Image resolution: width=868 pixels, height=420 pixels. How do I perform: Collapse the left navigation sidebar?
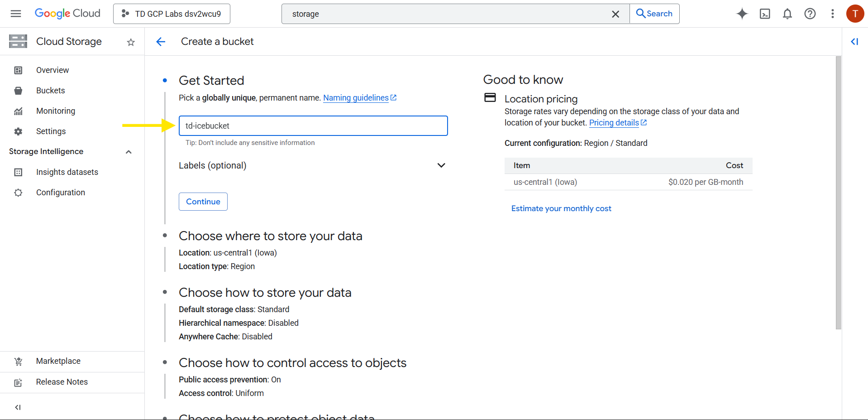18,407
